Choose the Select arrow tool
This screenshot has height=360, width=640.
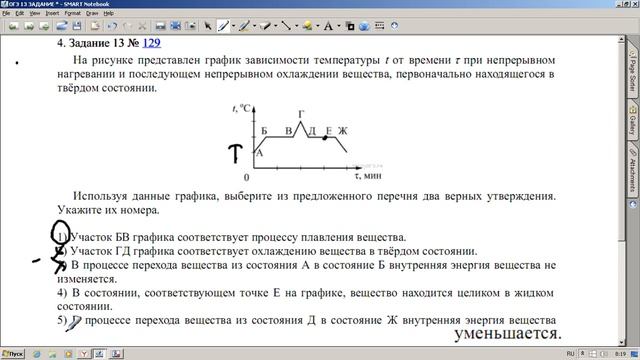pyautogui.click(x=208, y=26)
